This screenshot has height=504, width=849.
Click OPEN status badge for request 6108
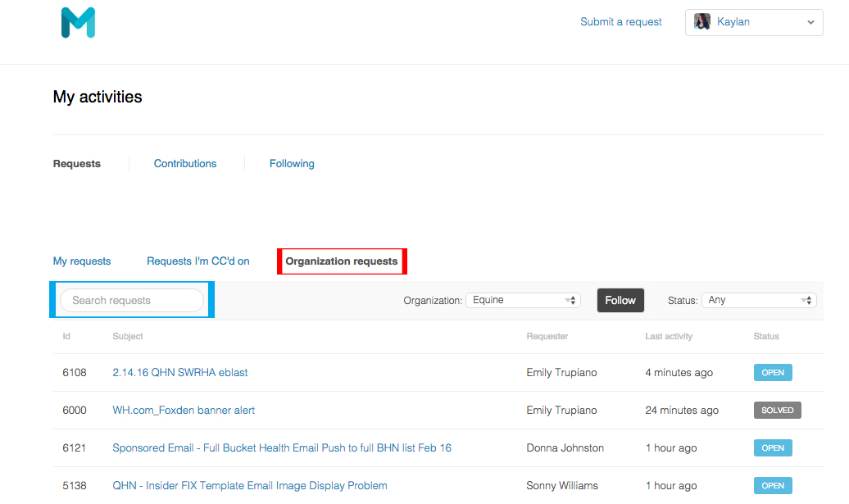[773, 373]
